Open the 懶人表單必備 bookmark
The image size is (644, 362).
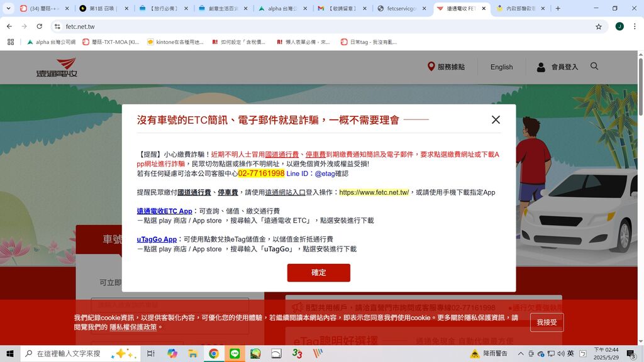[303, 42]
